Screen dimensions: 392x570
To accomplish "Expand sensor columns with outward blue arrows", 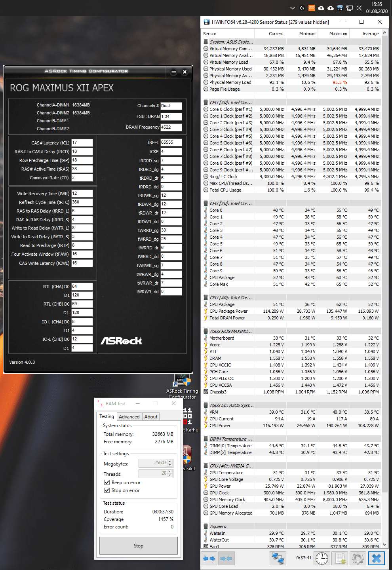I will (209, 559).
